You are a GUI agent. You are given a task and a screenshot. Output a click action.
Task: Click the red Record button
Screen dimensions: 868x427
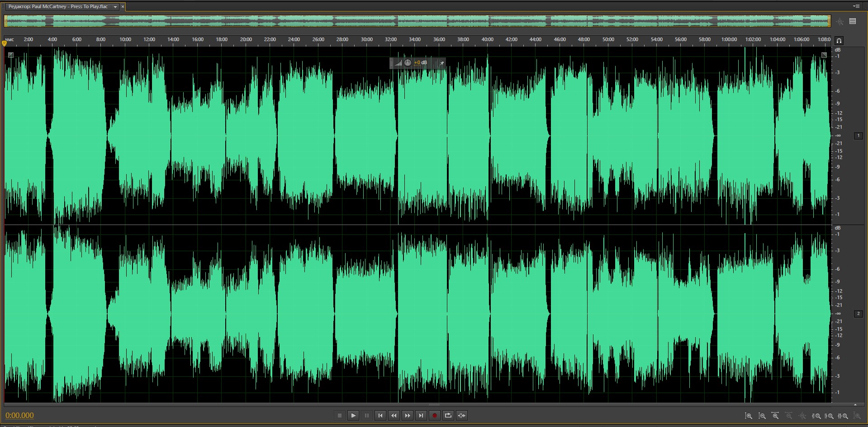435,416
